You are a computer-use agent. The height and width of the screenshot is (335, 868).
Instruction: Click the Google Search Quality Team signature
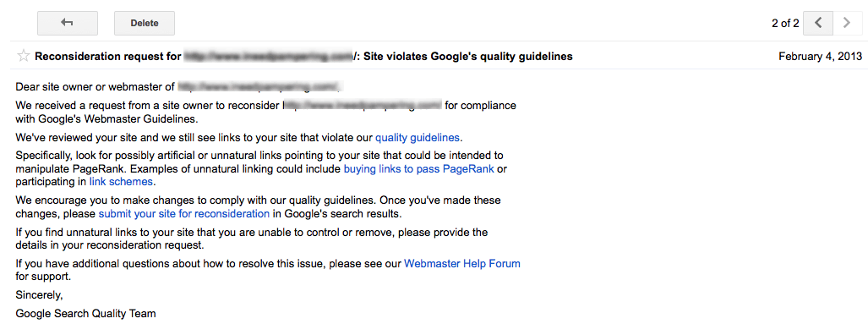point(86,313)
